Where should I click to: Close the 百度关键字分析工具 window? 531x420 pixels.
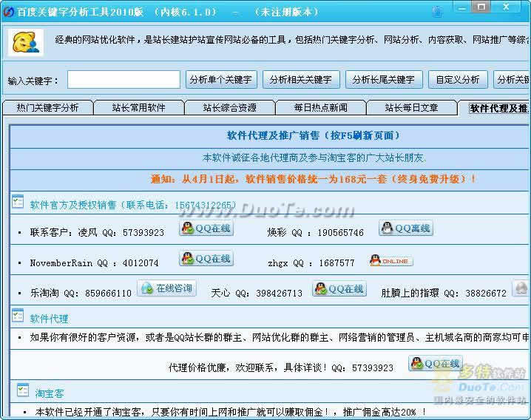pyautogui.click(x=506, y=7)
